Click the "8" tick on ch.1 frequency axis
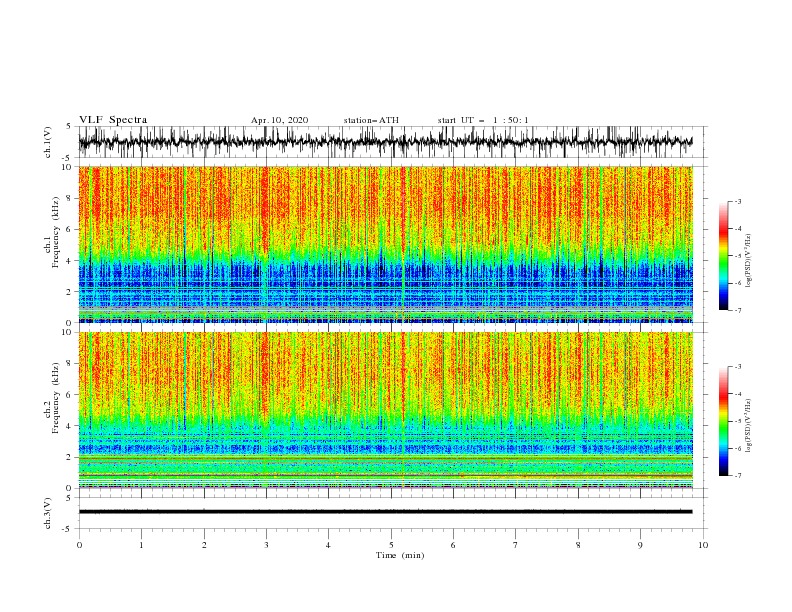Screen dimensions: 792x612 click(x=70, y=198)
